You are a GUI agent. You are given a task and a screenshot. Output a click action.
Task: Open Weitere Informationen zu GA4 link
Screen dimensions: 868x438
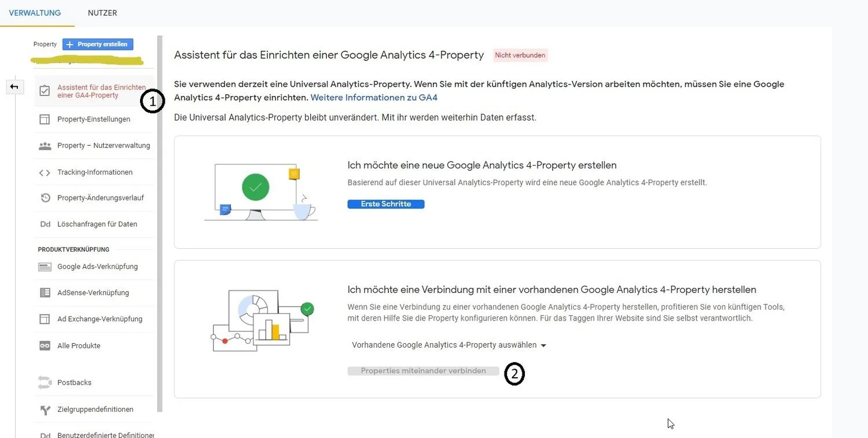tap(374, 98)
